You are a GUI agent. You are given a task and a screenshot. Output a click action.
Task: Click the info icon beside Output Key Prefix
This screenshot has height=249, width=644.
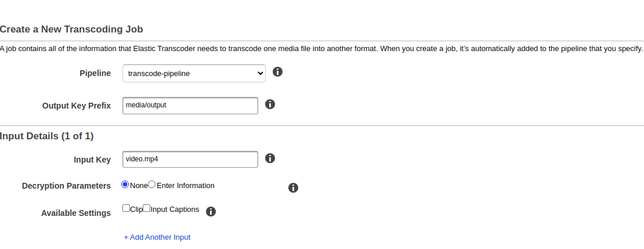[270, 104]
